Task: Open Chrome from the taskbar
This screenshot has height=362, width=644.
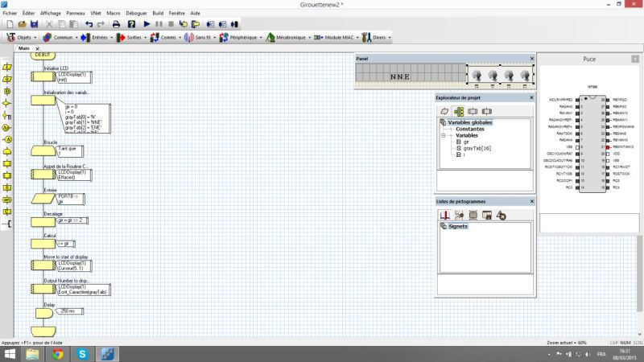Action: coord(57,354)
